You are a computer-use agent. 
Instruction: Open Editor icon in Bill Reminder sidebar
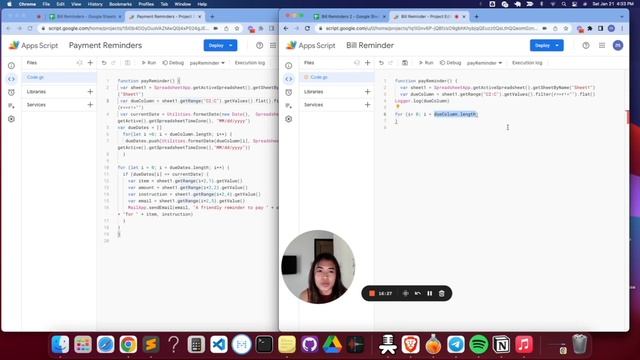tap(289, 79)
